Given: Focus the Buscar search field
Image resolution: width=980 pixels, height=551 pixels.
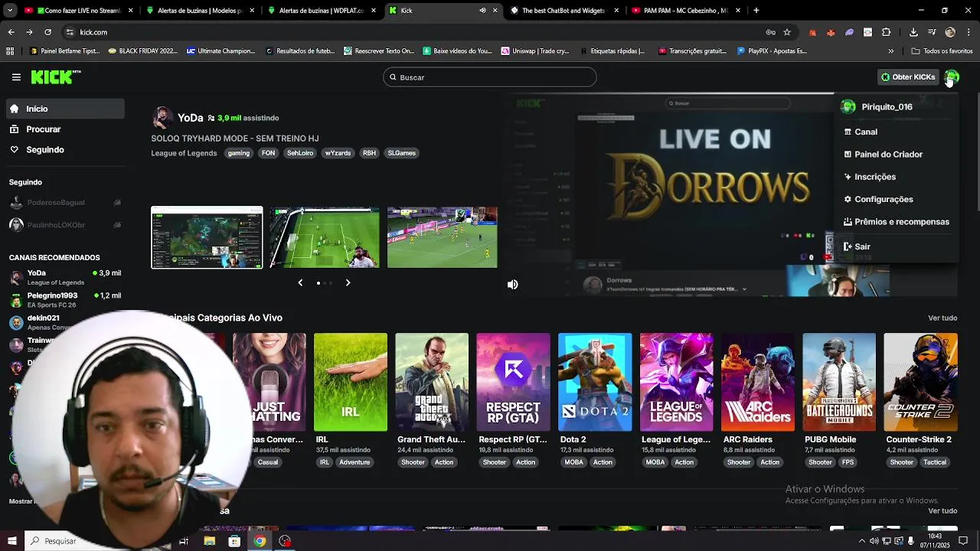Looking at the screenshot, I should [x=490, y=77].
